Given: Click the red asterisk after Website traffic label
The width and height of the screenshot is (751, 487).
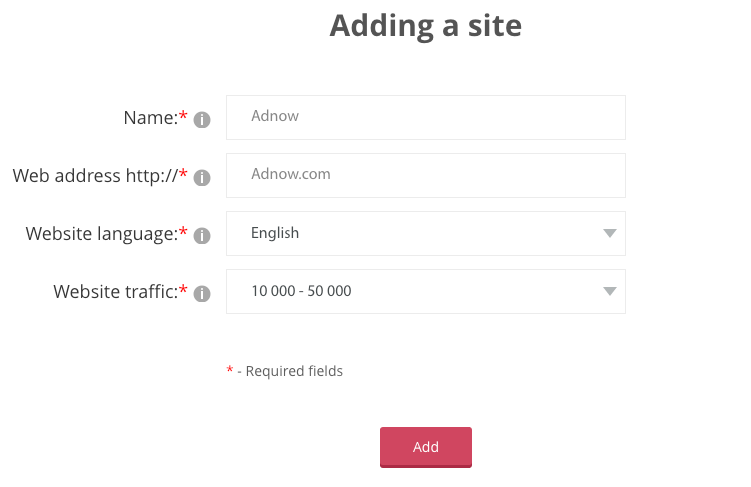Looking at the screenshot, I should click(183, 289).
